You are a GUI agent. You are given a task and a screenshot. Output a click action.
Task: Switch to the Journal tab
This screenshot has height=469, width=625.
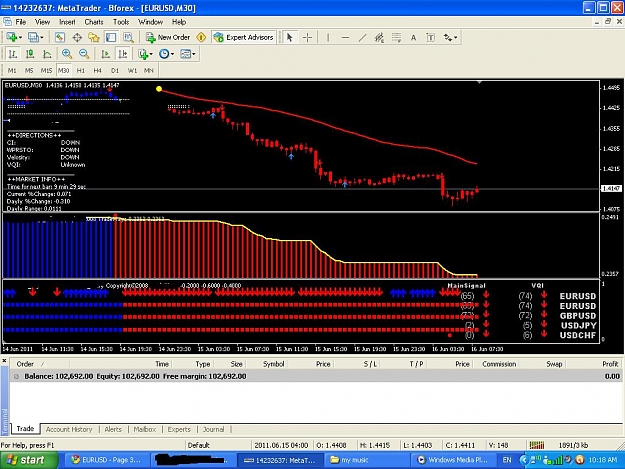pyautogui.click(x=213, y=429)
